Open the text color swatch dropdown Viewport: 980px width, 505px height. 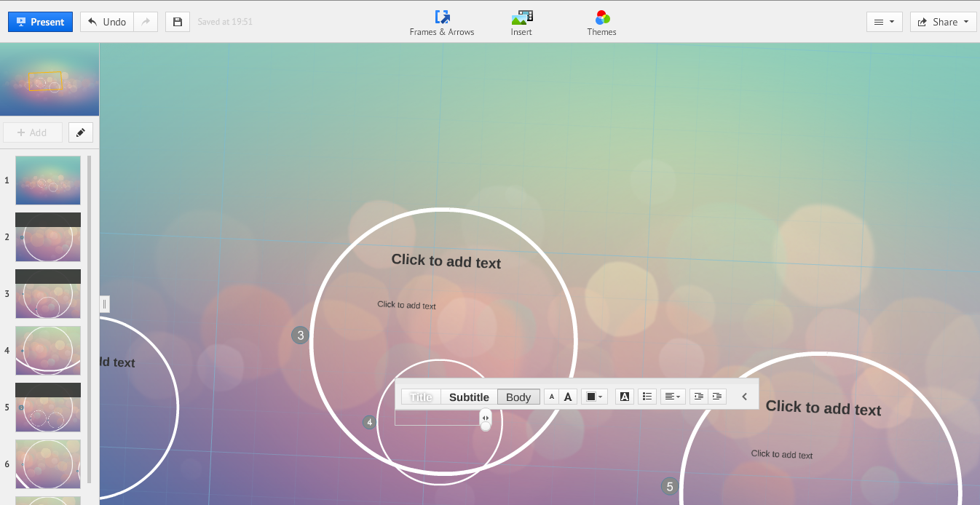pyautogui.click(x=594, y=397)
